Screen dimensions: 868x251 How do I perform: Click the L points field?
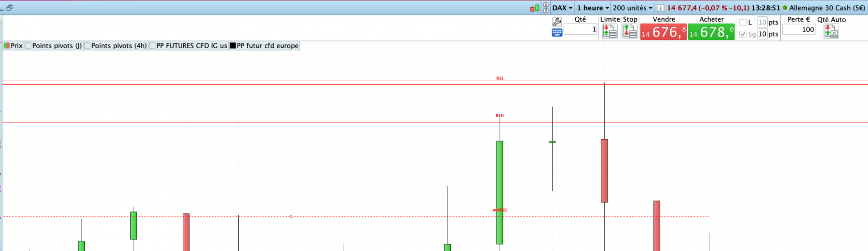click(x=762, y=22)
